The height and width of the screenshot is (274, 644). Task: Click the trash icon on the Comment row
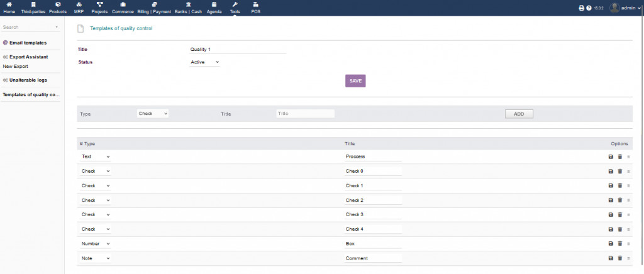[619, 258]
